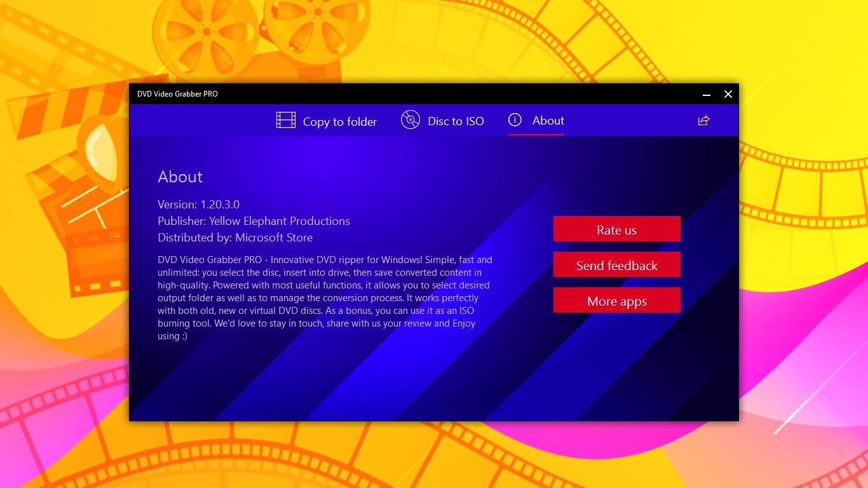
Task: Click the info circle icon beside About
Action: coord(515,120)
